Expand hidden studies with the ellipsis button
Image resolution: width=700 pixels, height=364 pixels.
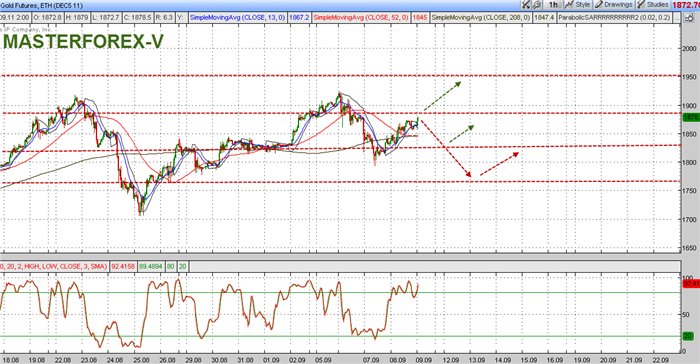677,17
